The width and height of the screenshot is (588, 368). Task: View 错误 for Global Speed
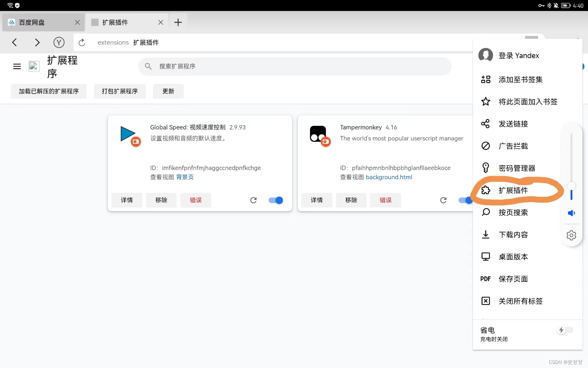[x=196, y=200]
